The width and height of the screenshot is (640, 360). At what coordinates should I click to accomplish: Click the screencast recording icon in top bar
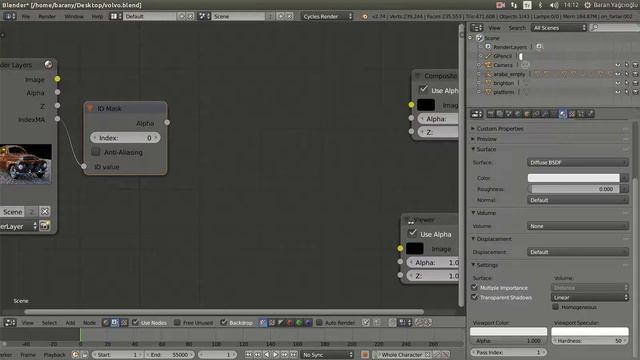coord(500,5)
